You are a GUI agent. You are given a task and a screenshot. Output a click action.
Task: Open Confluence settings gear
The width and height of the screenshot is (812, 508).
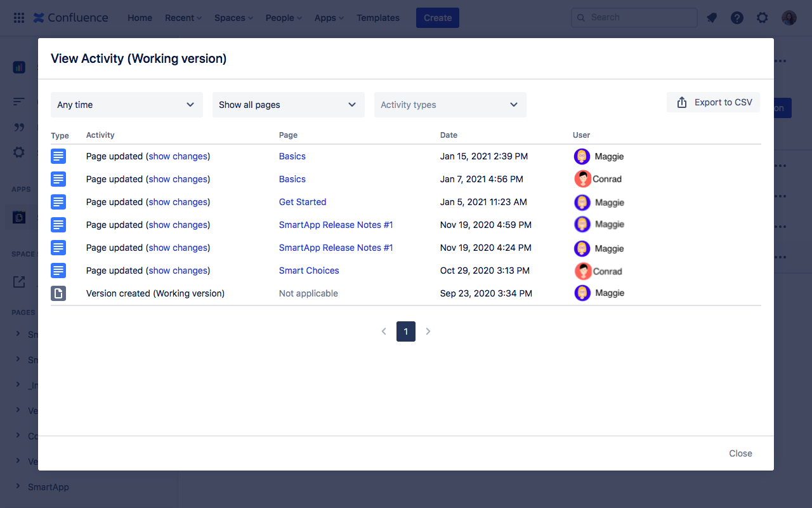(x=762, y=17)
